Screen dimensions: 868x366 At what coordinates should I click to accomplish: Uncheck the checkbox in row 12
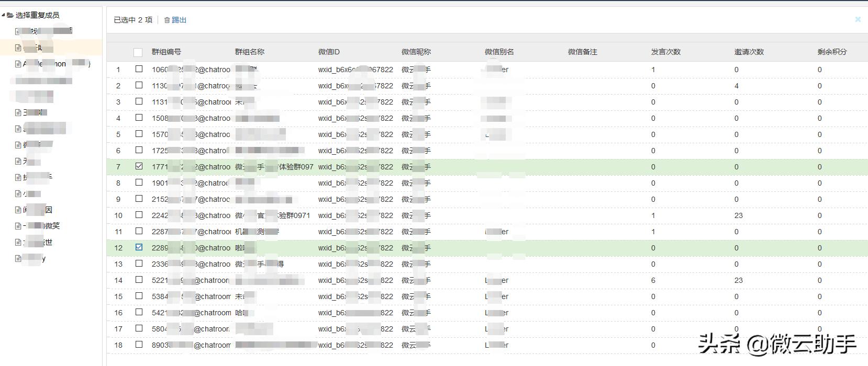(139, 247)
